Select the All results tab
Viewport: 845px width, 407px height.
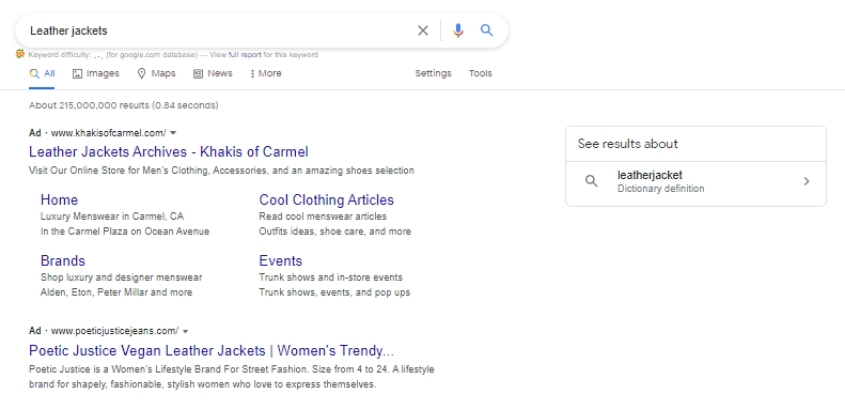[42, 73]
